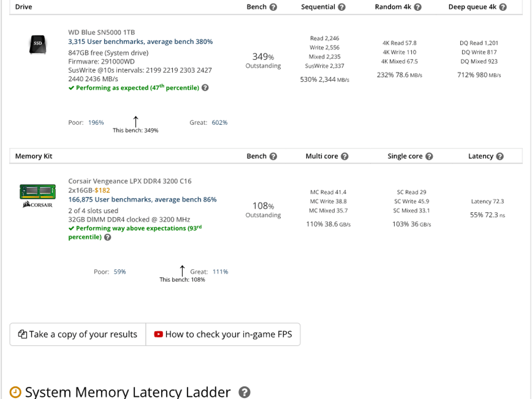This screenshot has width=532, height=399.
Task: Click the Corsair memory kit image
Action: pyautogui.click(x=38, y=196)
